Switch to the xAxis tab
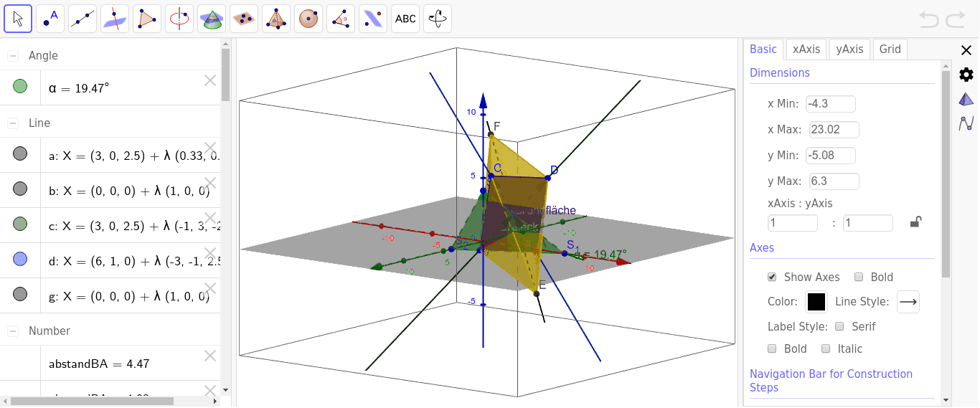The width and height of the screenshot is (980, 408). pyautogui.click(x=806, y=49)
